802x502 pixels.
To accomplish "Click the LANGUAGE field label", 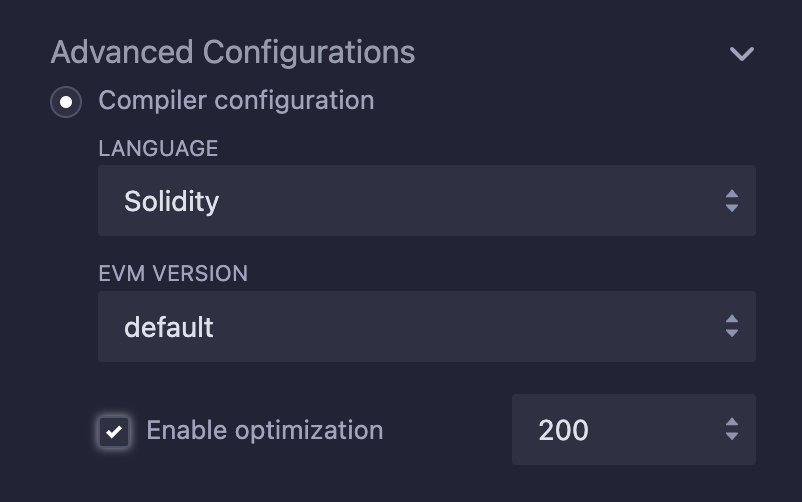I will (158, 148).
